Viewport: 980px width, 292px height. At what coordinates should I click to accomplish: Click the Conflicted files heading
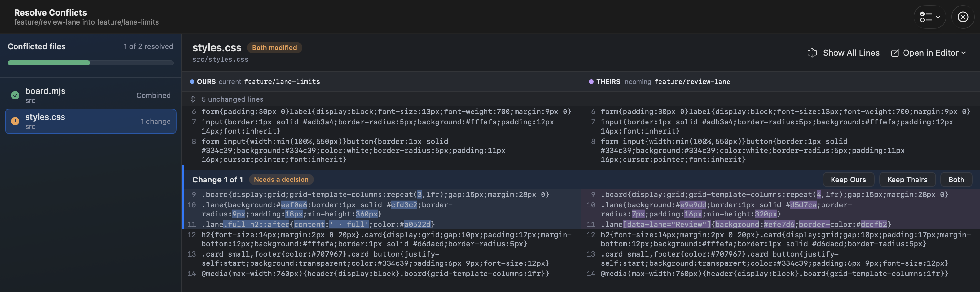tap(37, 46)
